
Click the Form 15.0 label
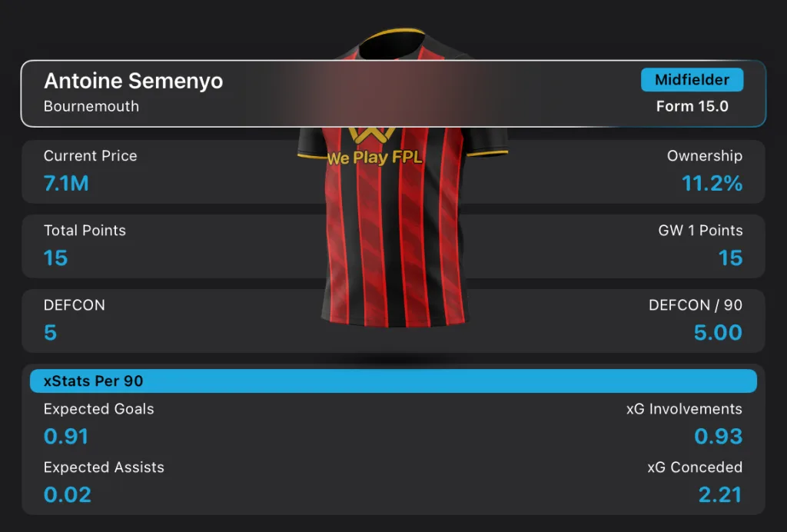pyautogui.click(x=692, y=106)
